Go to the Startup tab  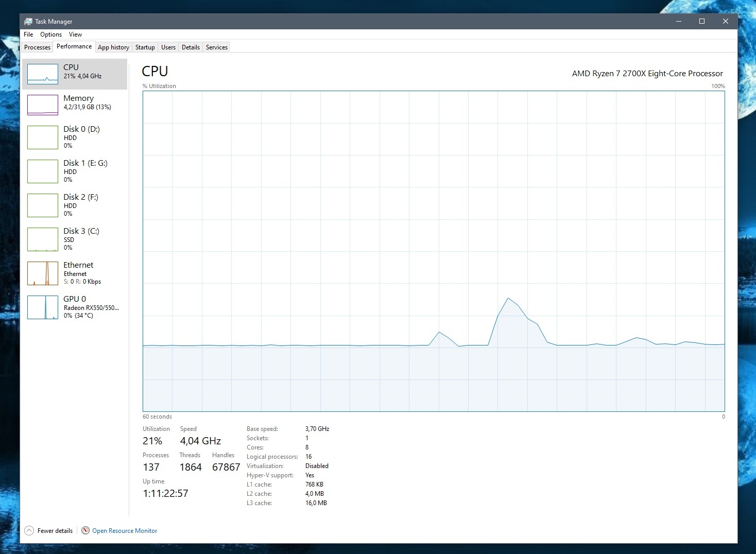(145, 47)
